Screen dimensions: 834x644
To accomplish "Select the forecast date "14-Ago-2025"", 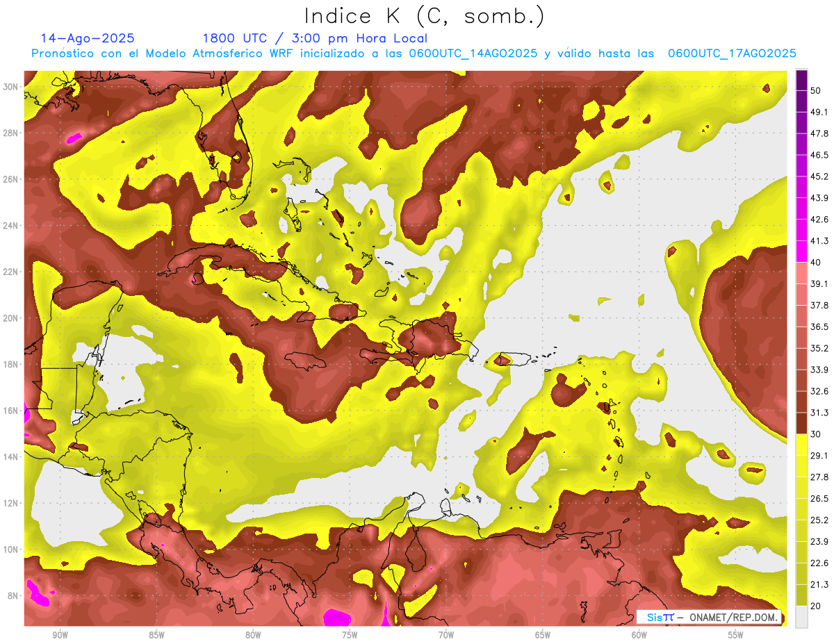I will click(88, 38).
